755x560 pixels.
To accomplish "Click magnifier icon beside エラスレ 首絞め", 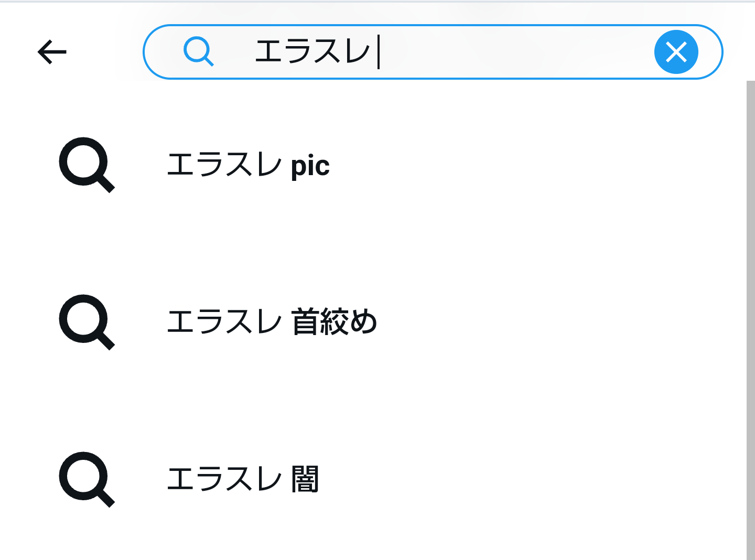I will pyautogui.click(x=87, y=322).
